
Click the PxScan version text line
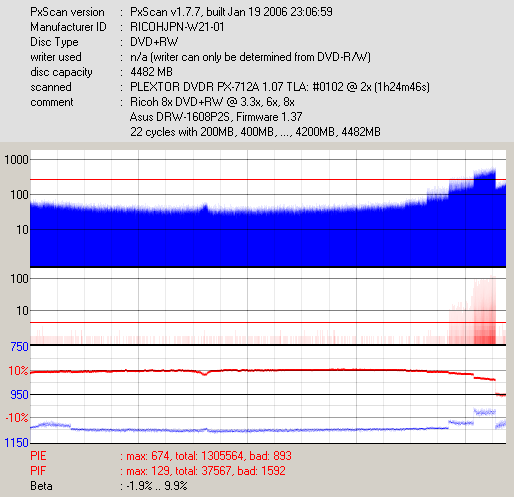click(x=181, y=12)
